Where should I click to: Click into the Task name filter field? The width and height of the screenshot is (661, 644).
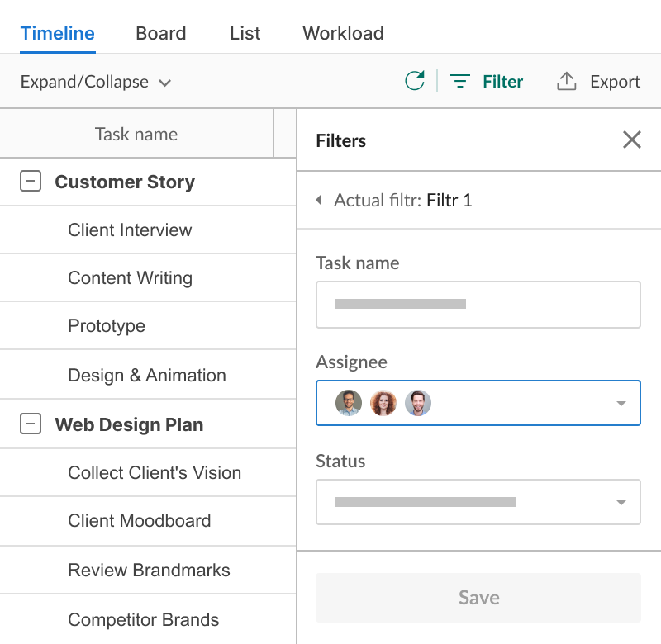click(478, 305)
